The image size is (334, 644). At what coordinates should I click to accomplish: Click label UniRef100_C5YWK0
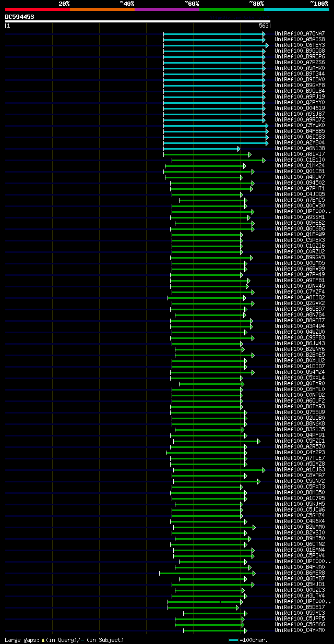[300, 125]
